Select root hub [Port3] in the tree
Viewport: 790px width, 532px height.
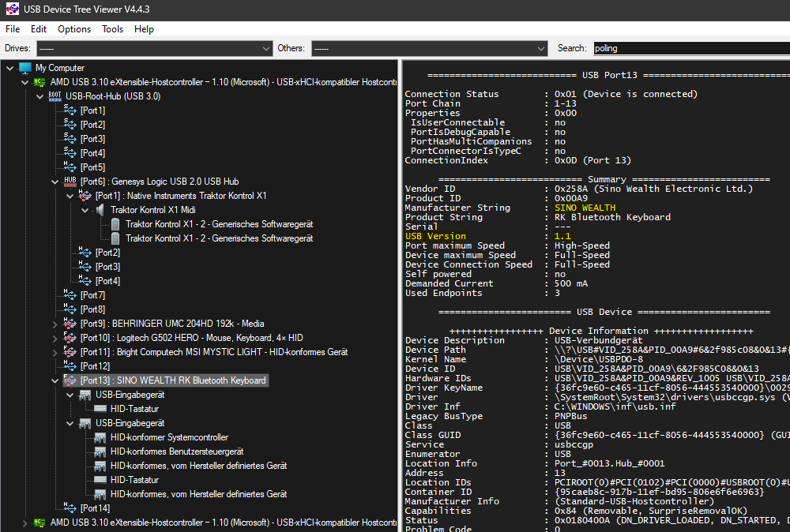click(x=92, y=138)
